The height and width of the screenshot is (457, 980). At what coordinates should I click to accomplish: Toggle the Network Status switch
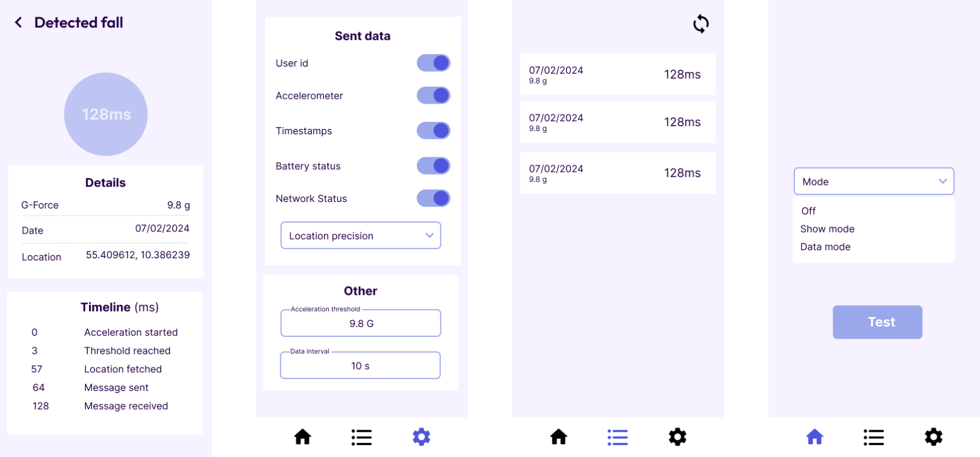coord(433,198)
